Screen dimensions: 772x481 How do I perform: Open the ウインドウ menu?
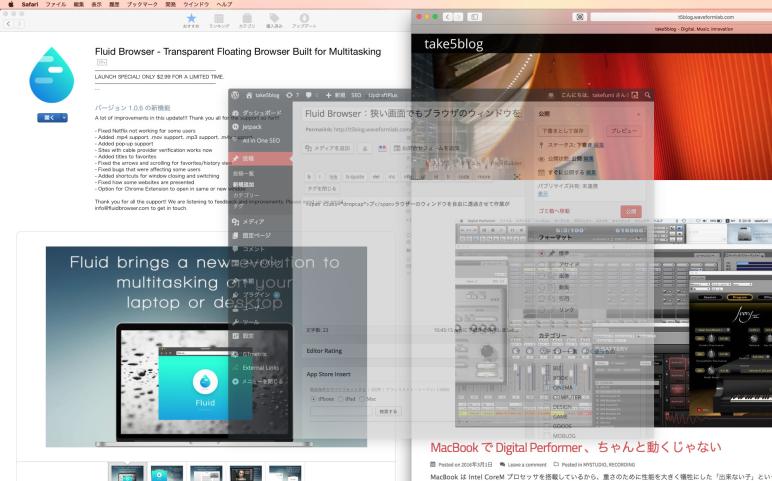[x=196, y=4]
